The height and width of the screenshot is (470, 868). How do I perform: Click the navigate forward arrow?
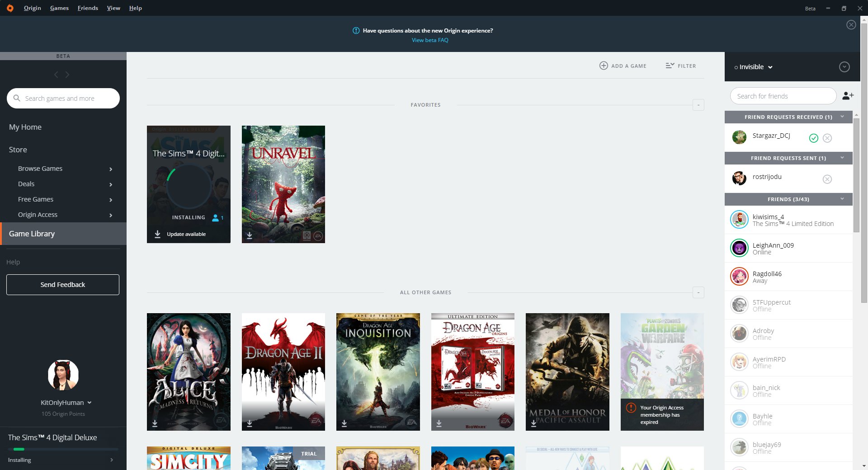tap(67, 75)
